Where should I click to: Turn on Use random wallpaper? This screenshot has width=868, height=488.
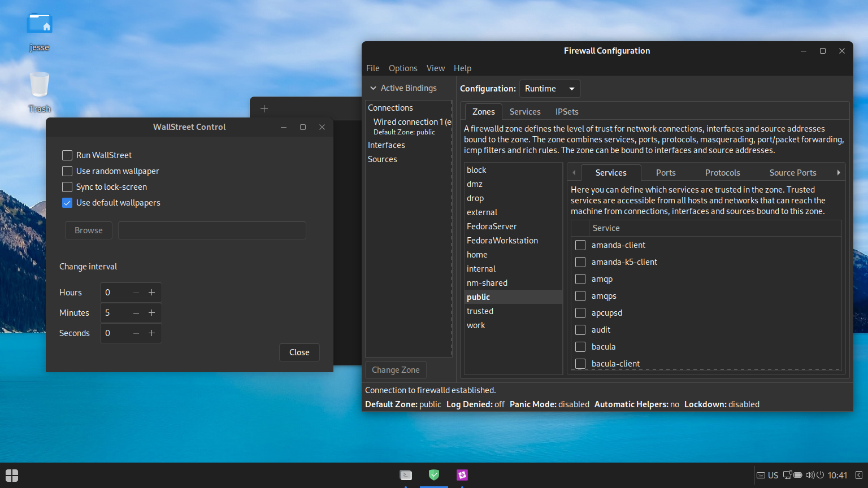click(x=67, y=171)
